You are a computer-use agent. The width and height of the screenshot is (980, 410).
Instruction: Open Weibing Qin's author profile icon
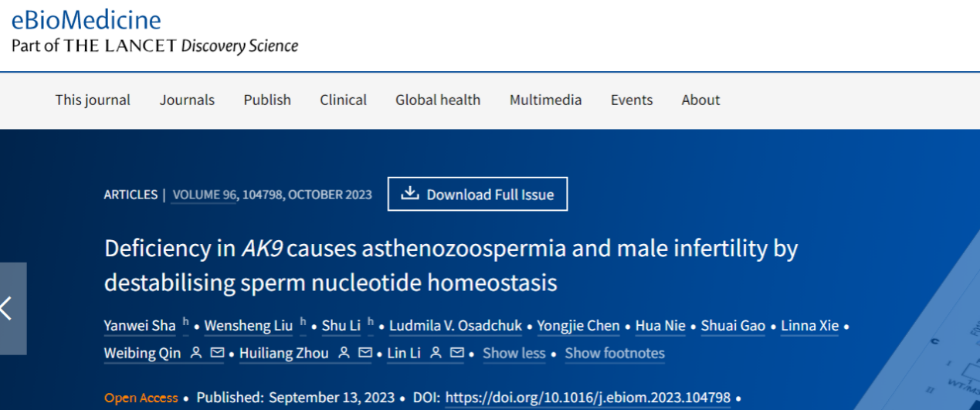196,353
